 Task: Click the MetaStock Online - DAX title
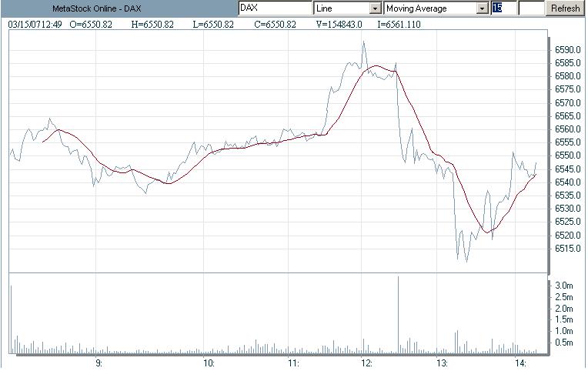[97, 8]
